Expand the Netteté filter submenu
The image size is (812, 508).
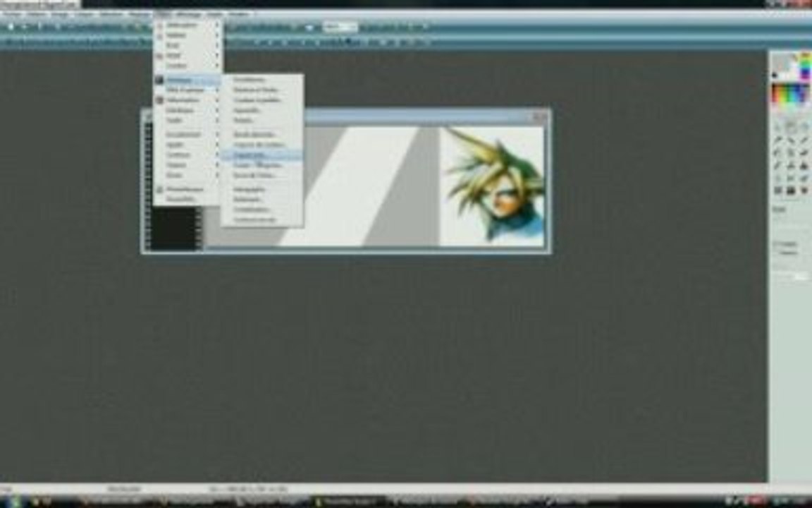point(187,35)
